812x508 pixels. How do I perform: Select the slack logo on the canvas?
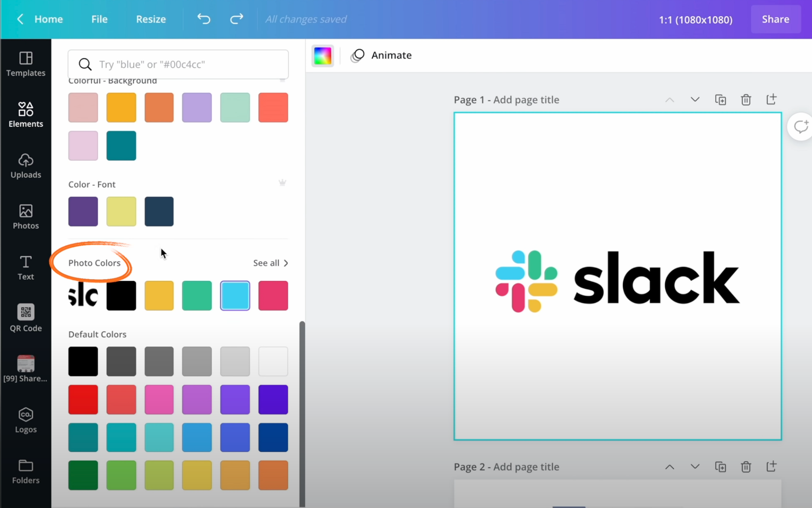(617, 281)
